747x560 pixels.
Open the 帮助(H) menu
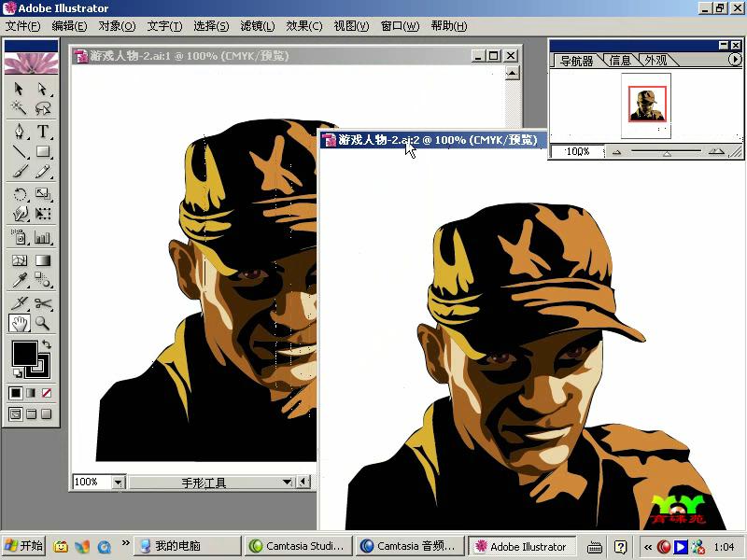pyautogui.click(x=449, y=26)
